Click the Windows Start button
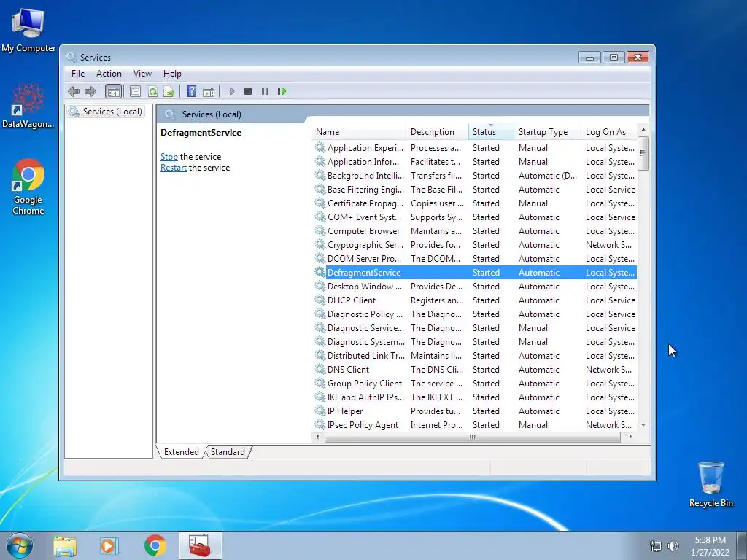 20,545
